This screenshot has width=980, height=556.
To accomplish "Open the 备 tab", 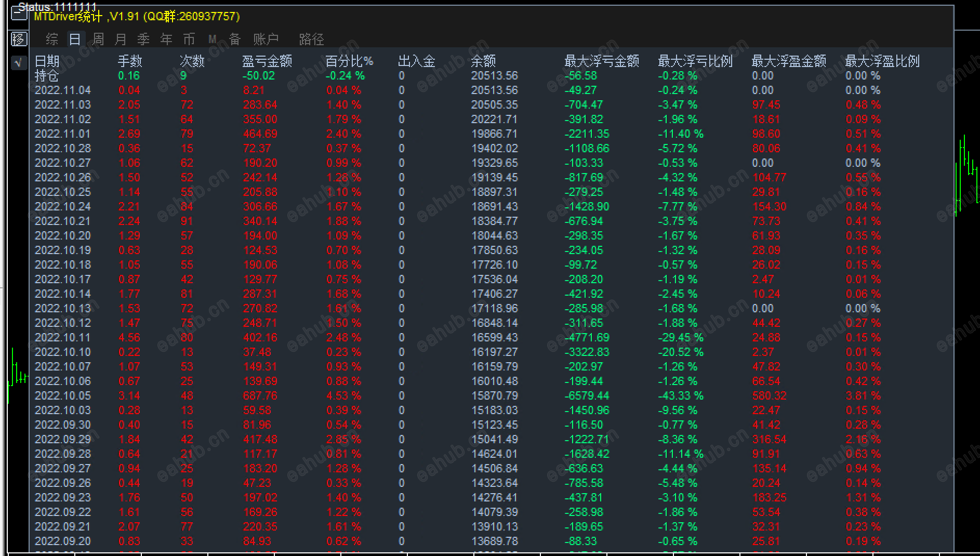I will point(235,39).
